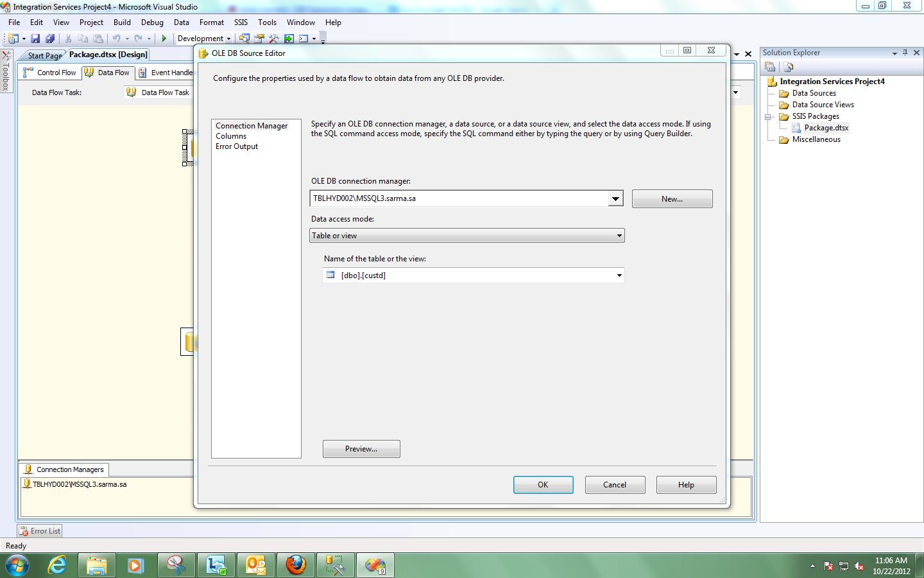Open Solution Explorer window position dropdown

[894, 53]
